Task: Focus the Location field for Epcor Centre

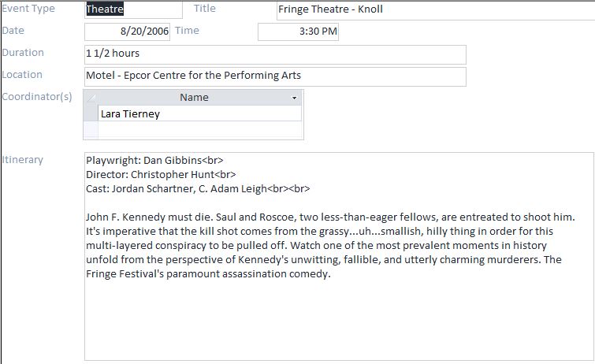Action: (275, 76)
